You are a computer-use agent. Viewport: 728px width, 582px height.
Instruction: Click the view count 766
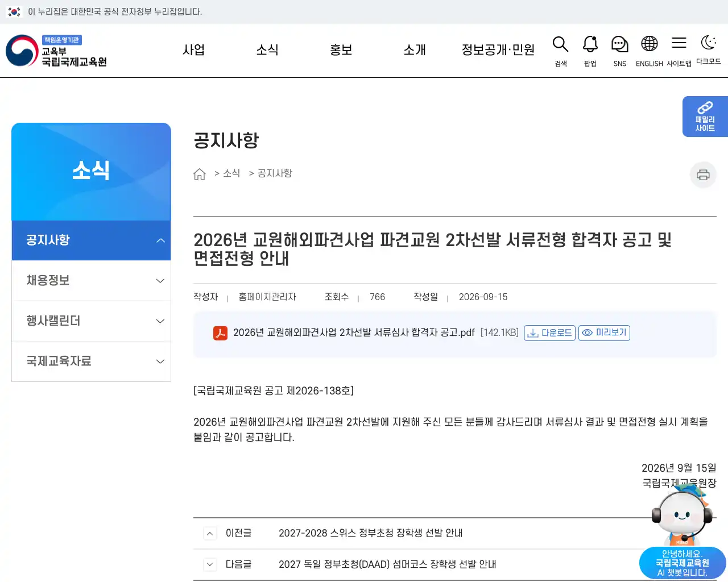pos(377,297)
